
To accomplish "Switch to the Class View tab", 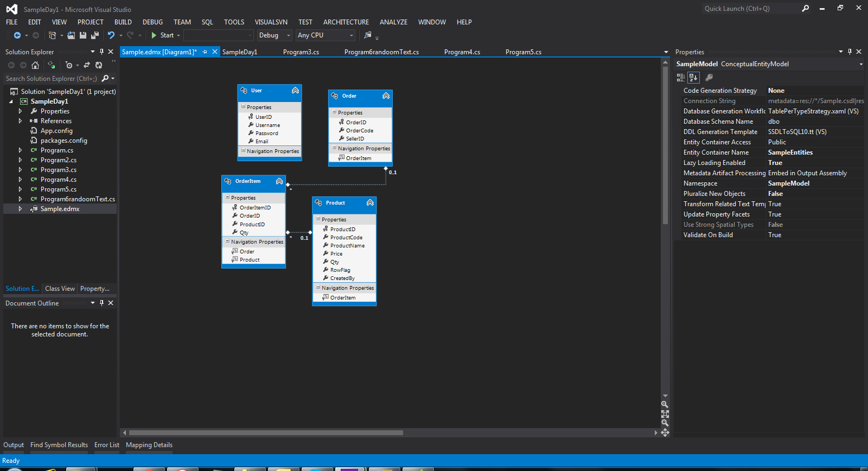I will point(60,289).
